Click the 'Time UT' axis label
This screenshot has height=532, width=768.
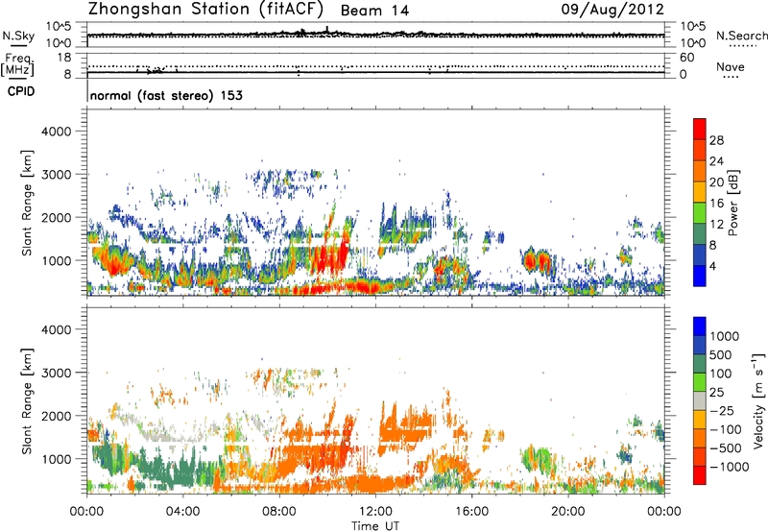tap(375, 525)
